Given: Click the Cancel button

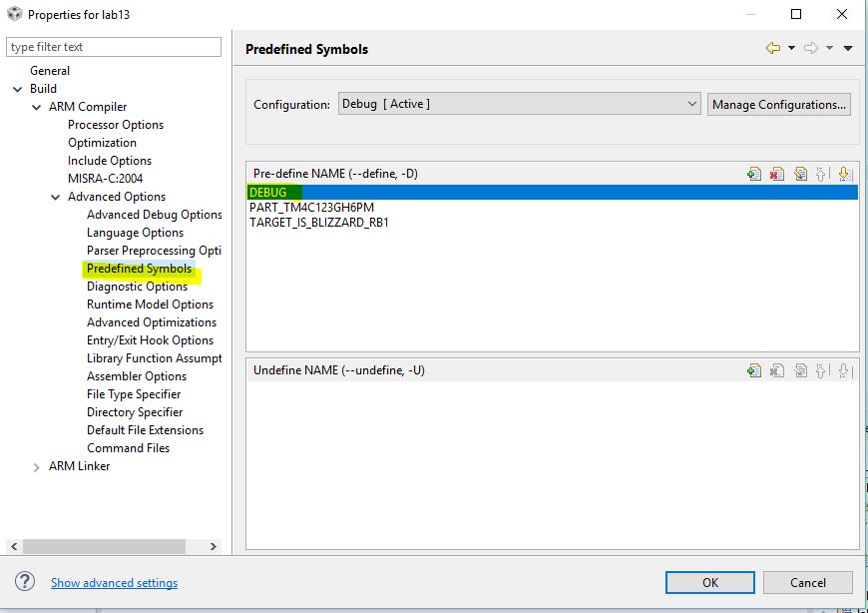Looking at the screenshot, I should click(x=808, y=582).
